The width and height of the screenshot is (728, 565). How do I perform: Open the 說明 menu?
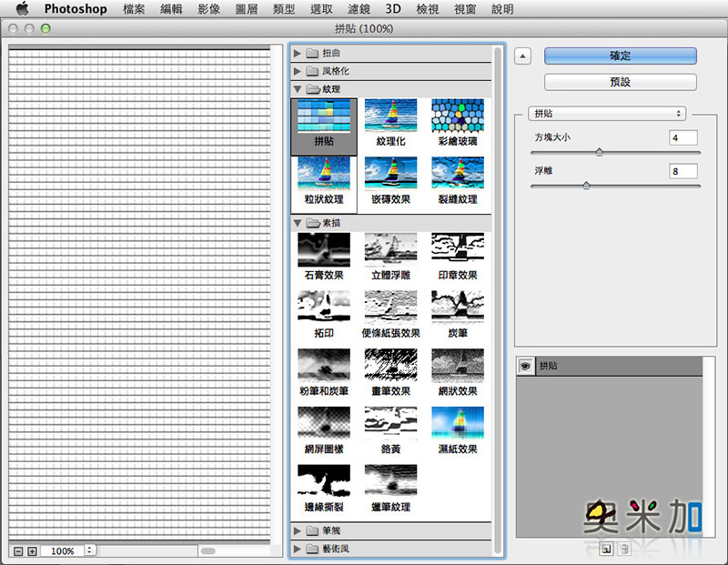click(x=503, y=9)
